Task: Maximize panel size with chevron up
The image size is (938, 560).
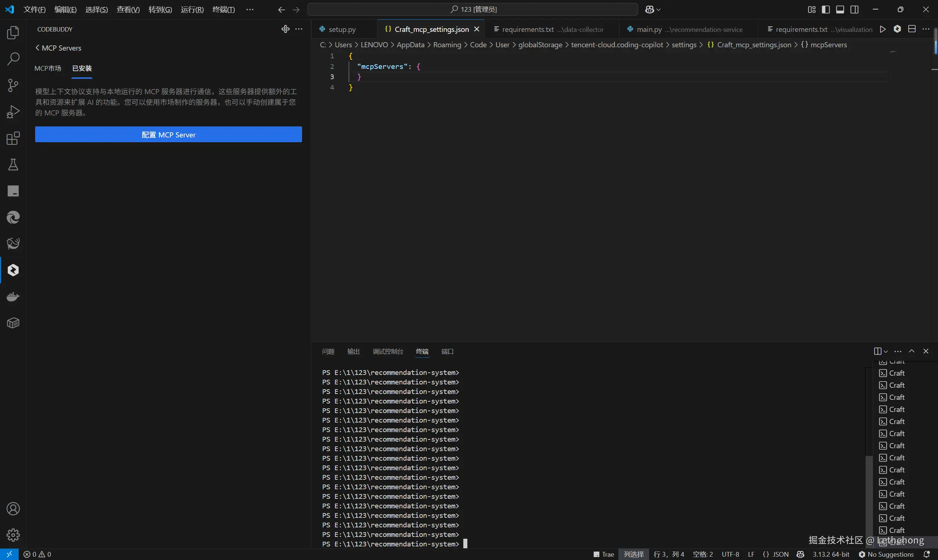Action: tap(912, 351)
